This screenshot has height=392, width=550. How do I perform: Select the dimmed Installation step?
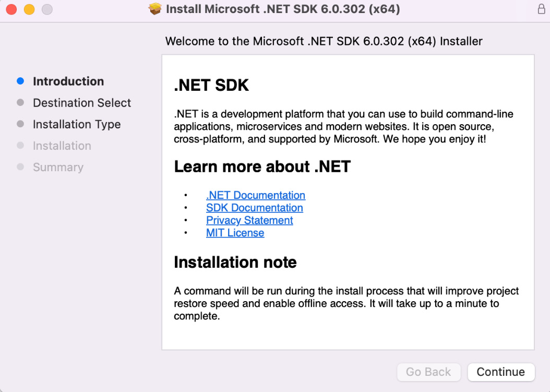pos(62,146)
